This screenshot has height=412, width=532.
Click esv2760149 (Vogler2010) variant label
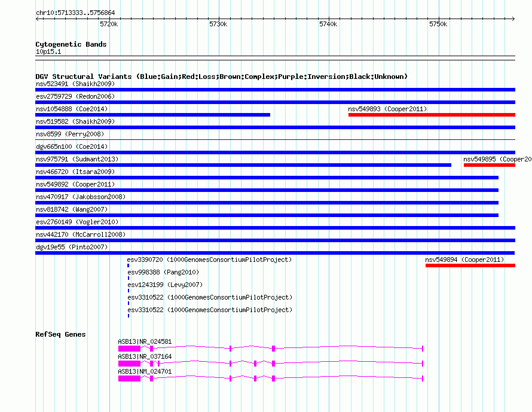click(x=77, y=222)
